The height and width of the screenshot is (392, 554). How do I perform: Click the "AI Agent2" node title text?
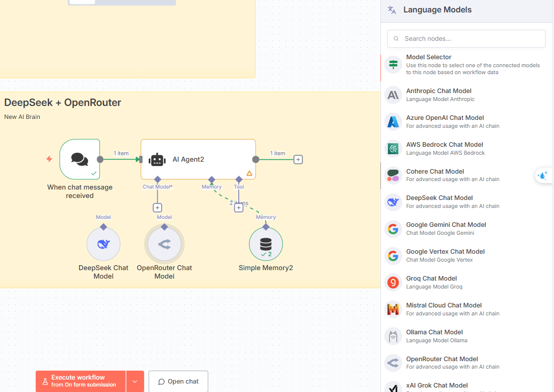[x=188, y=159]
